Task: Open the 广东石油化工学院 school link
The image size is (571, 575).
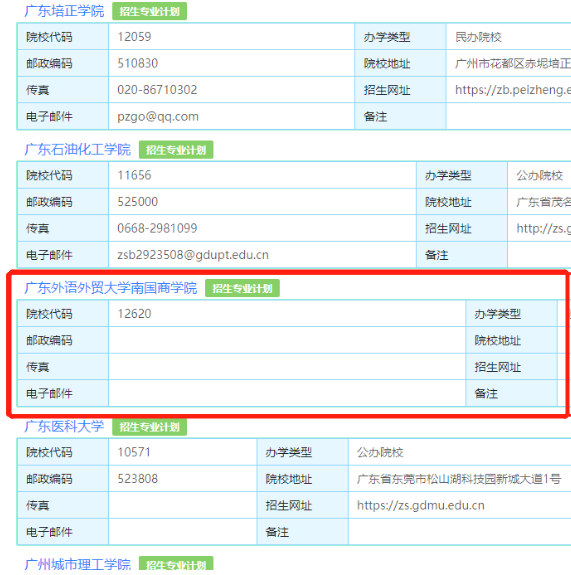Action: (x=78, y=149)
